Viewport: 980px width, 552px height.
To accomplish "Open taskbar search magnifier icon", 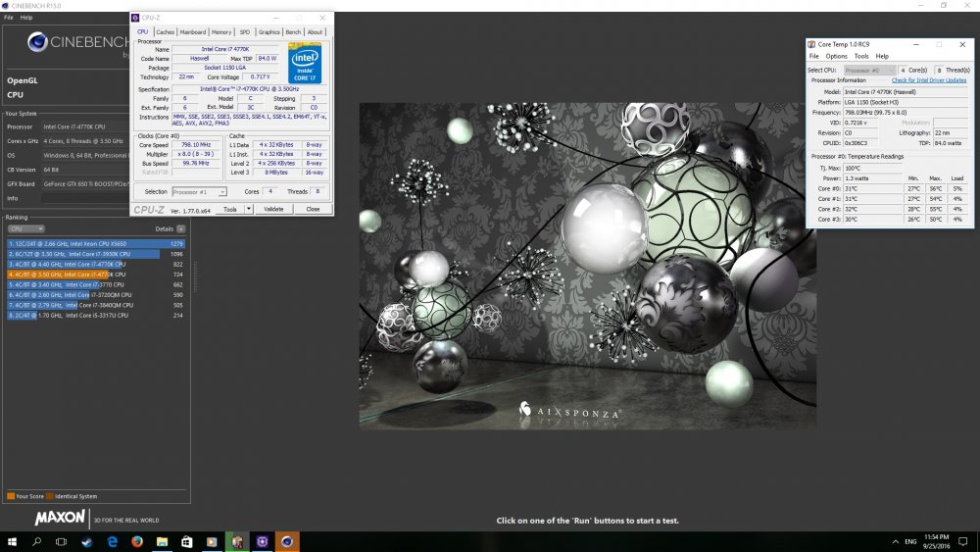I will click(37, 541).
